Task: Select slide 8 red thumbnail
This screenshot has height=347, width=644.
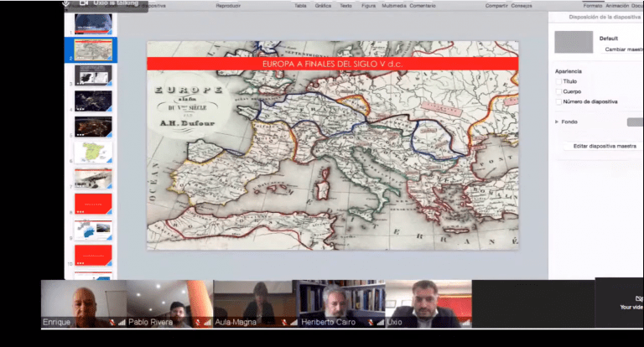Action: tap(93, 204)
